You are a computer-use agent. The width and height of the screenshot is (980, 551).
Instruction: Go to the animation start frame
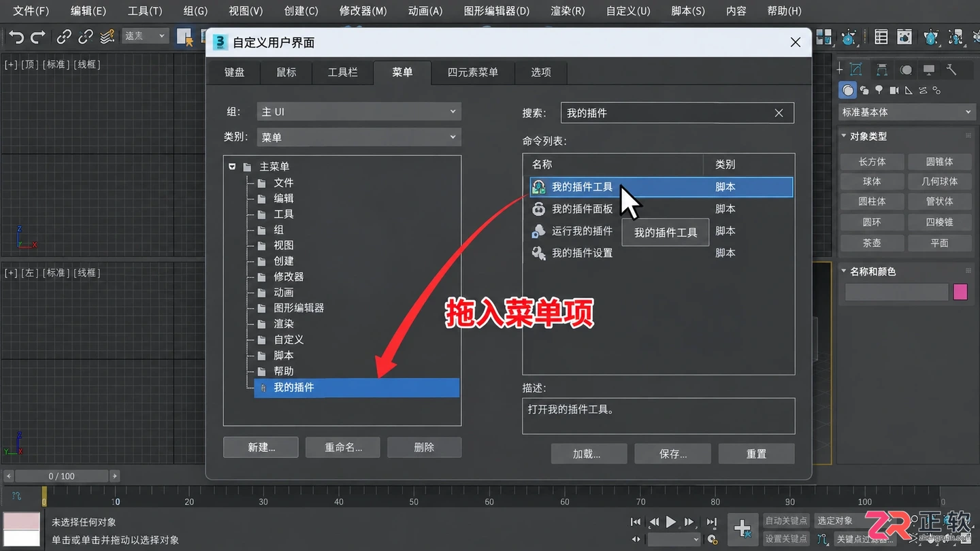[x=636, y=522]
